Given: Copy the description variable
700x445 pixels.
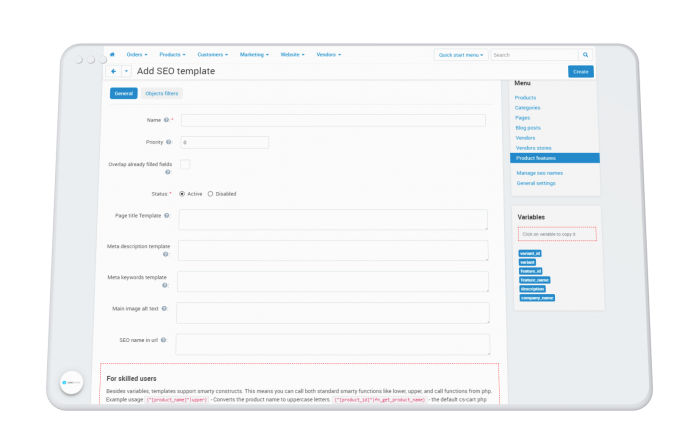Looking at the screenshot, I should [532, 289].
